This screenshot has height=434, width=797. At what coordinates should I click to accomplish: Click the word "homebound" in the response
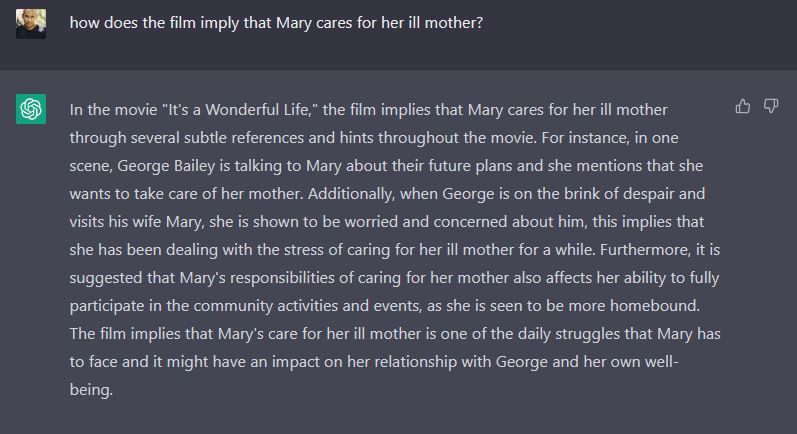click(x=654, y=305)
